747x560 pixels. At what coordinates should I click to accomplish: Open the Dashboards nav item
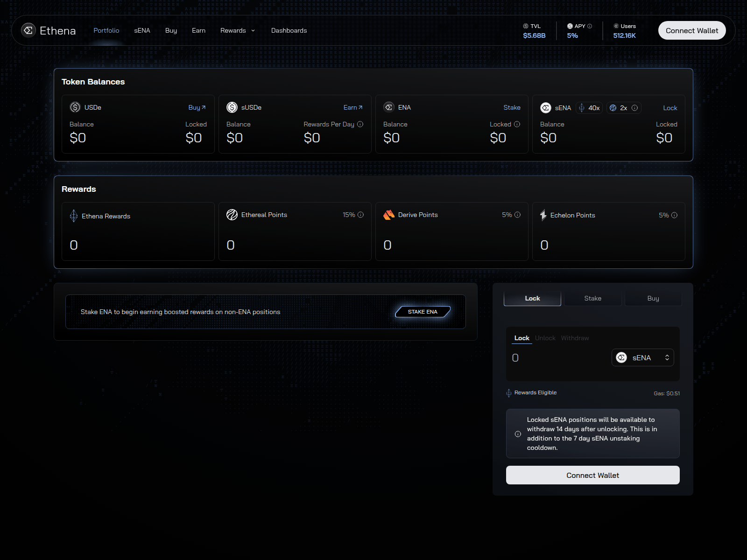[x=289, y=30]
